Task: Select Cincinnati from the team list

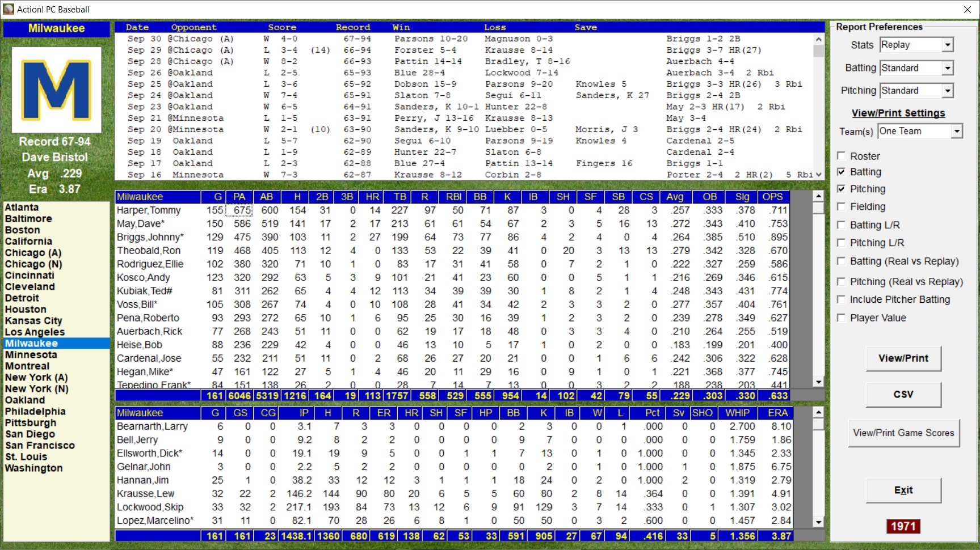Action: point(30,275)
